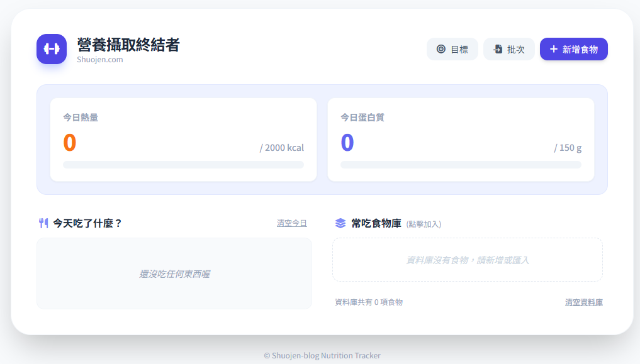The width and height of the screenshot is (640, 364).
Task: Click the empty food library placeholder box
Action: click(x=467, y=260)
